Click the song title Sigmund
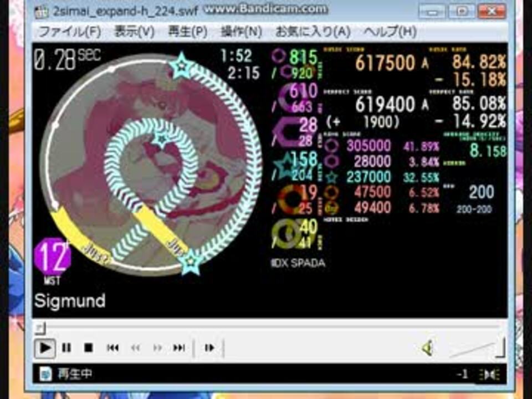This screenshot has height=399, width=532. coord(70,300)
